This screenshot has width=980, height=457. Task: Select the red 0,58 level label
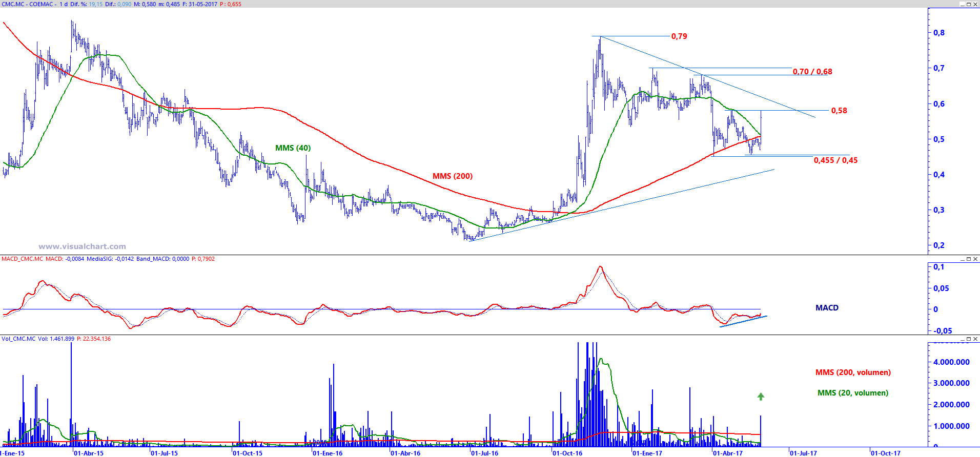(839, 111)
